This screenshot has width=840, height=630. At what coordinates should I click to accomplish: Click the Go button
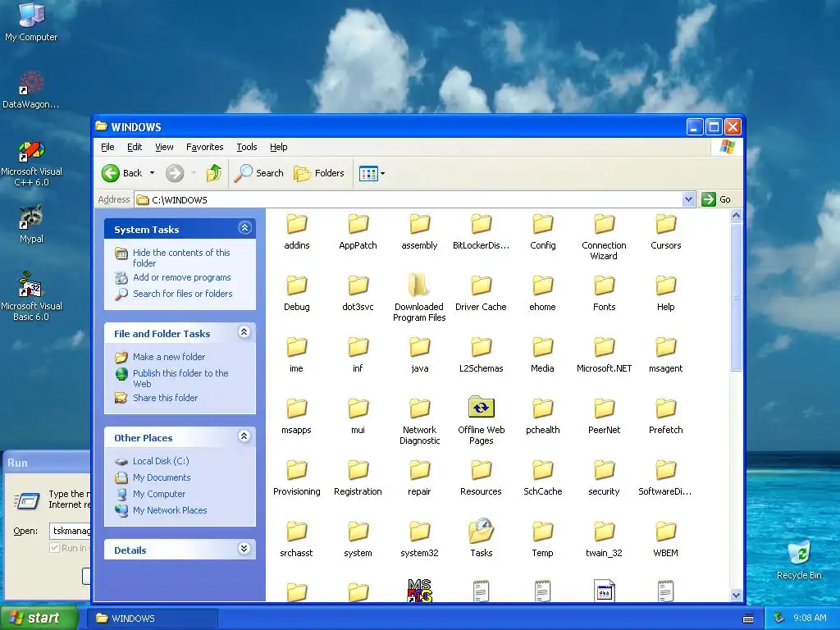click(716, 199)
